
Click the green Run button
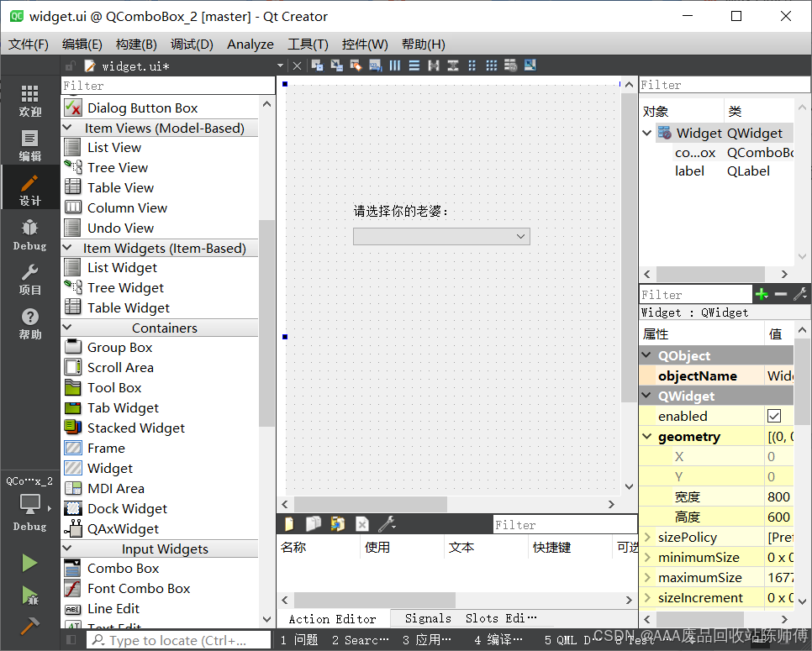[29, 563]
